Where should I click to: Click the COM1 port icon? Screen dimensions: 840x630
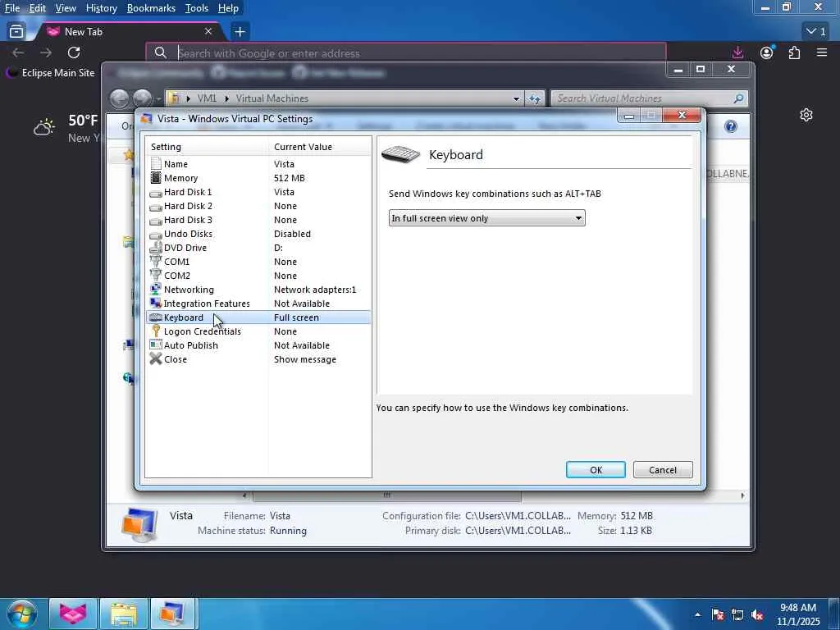coord(156,262)
